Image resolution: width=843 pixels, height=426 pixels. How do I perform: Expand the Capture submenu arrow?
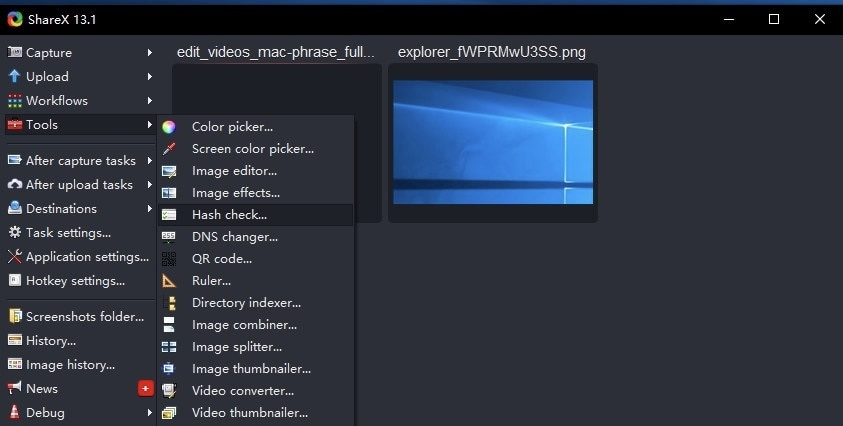point(149,53)
